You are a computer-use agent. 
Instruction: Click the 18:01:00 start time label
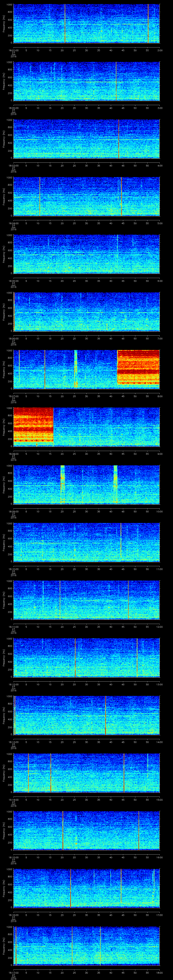tap(13, 50)
